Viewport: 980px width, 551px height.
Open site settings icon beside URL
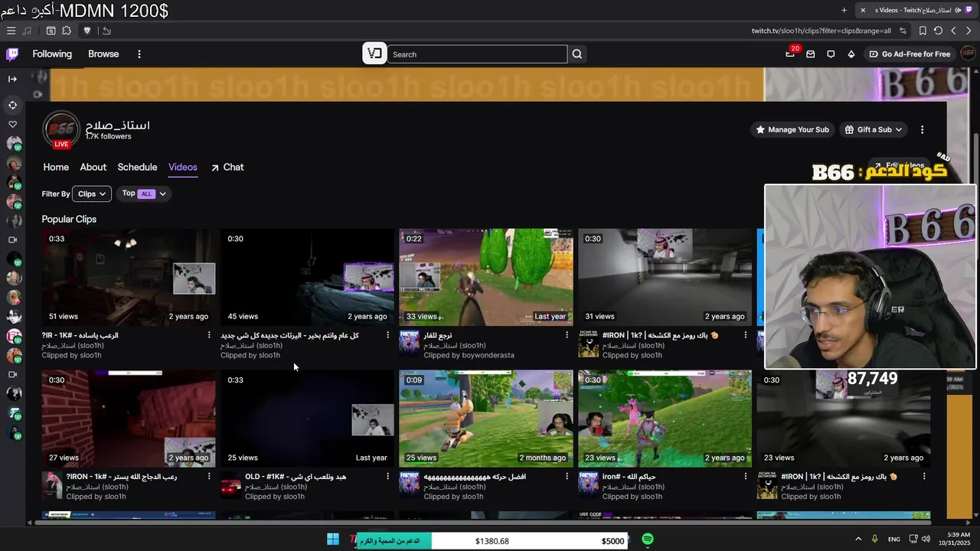[x=903, y=31]
